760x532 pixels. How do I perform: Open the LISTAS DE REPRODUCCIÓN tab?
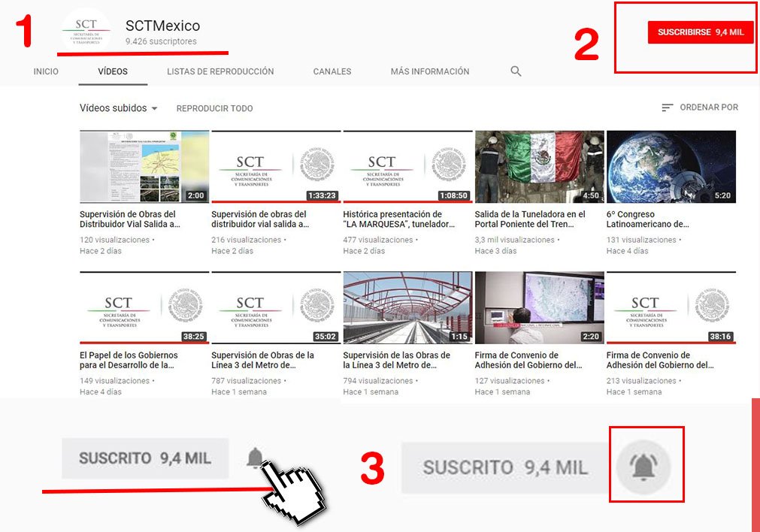(x=220, y=71)
